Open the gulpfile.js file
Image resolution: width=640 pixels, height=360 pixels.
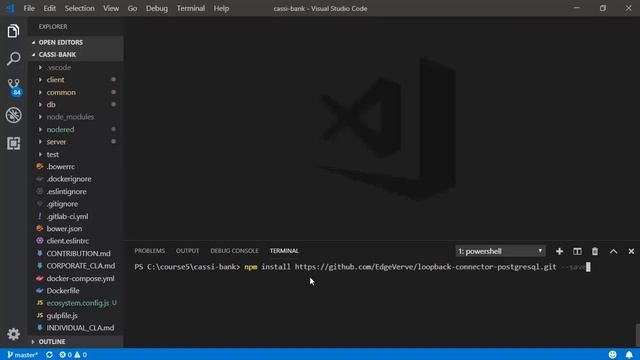76,316
